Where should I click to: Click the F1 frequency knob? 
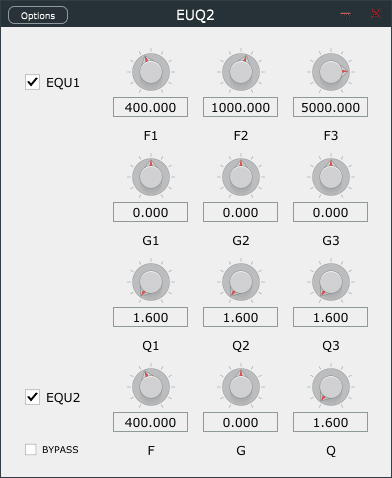pos(151,72)
